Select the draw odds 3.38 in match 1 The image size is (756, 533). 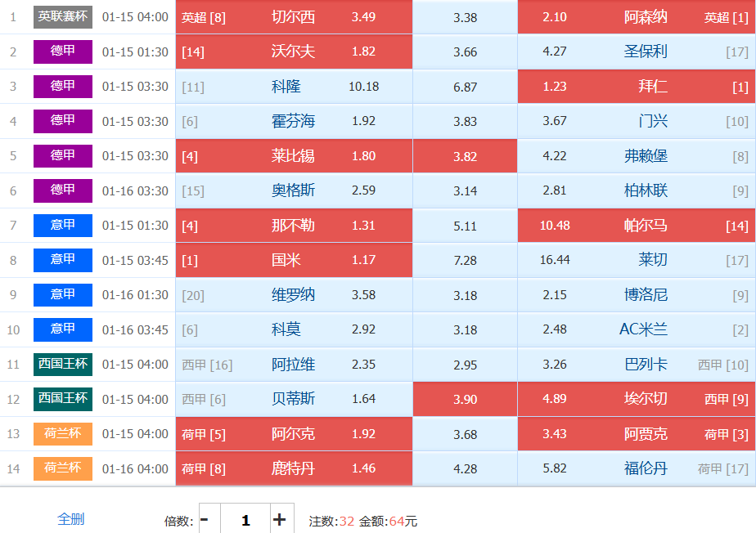[465, 17]
